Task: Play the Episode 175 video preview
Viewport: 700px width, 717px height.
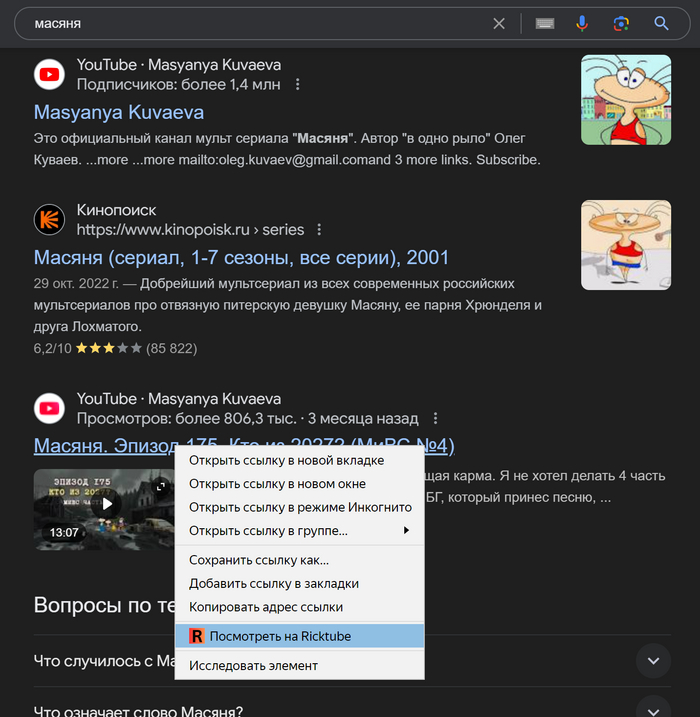Action: click(x=107, y=504)
